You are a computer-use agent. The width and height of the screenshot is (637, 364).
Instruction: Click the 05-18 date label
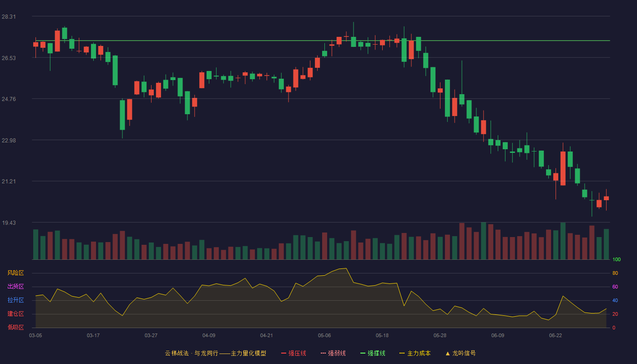(x=382, y=335)
